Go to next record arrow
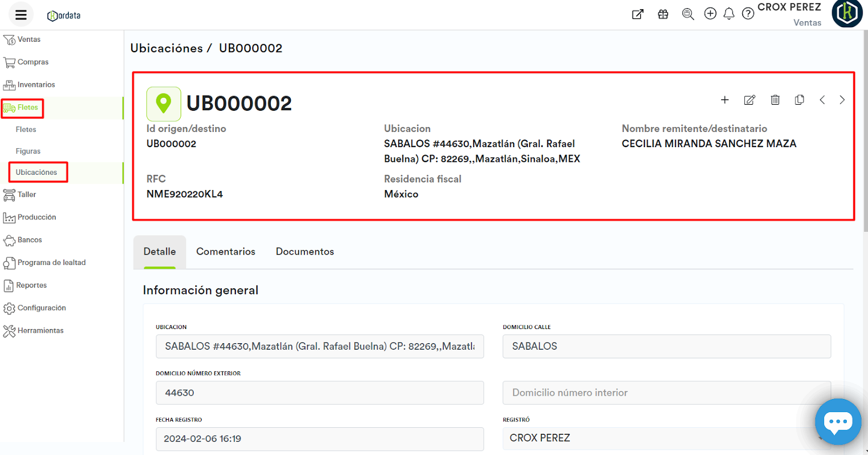Image resolution: width=868 pixels, height=455 pixels. pos(842,100)
